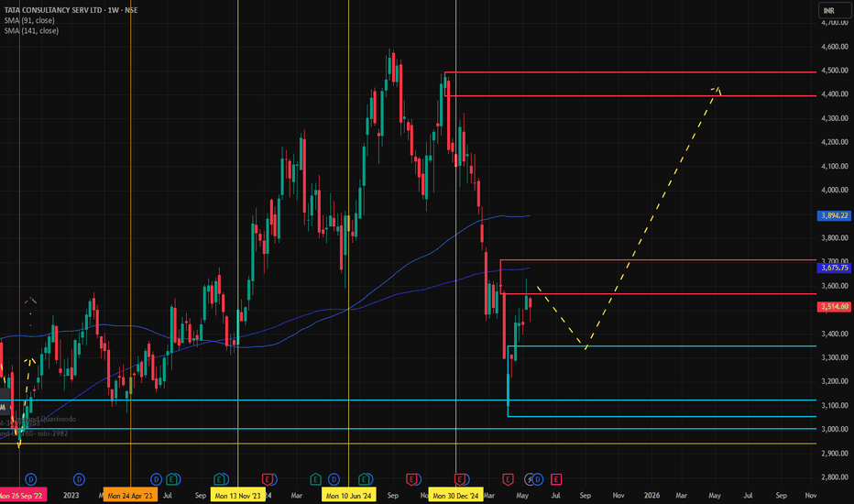Click the red earnings icon above Mar 2025
The height and width of the screenshot is (504, 854).
(x=508, y=479)
